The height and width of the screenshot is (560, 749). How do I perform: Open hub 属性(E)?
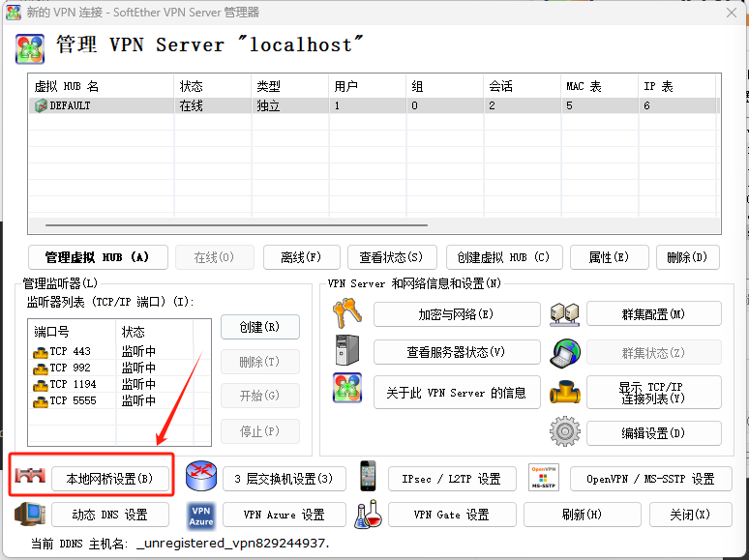coord(609,257)
